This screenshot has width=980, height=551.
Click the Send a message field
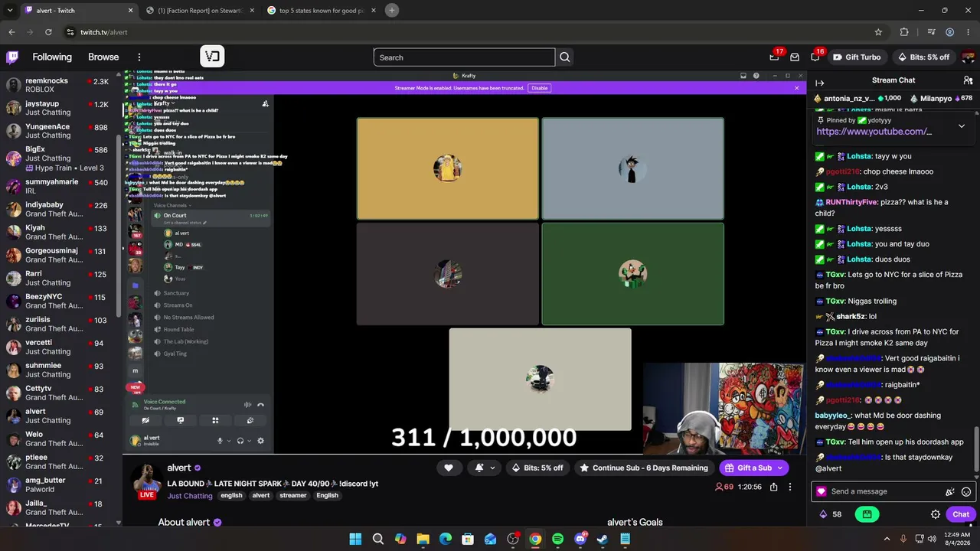(885, 492)
